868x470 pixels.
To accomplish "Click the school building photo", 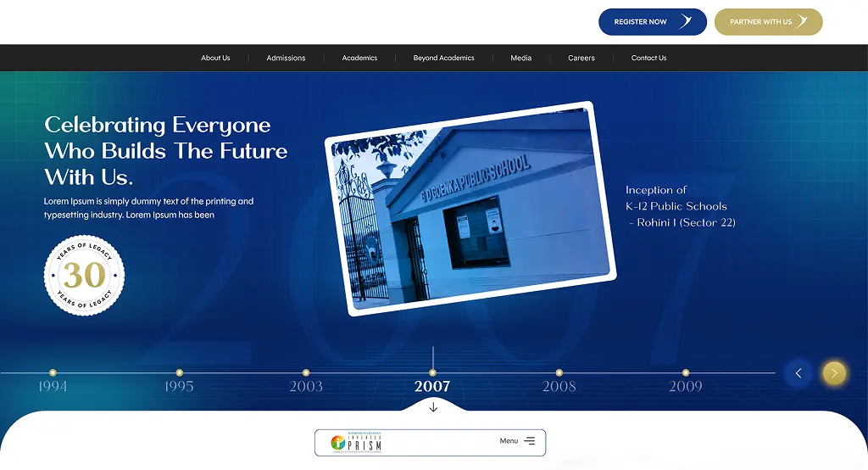I will [x=470, y=208].
